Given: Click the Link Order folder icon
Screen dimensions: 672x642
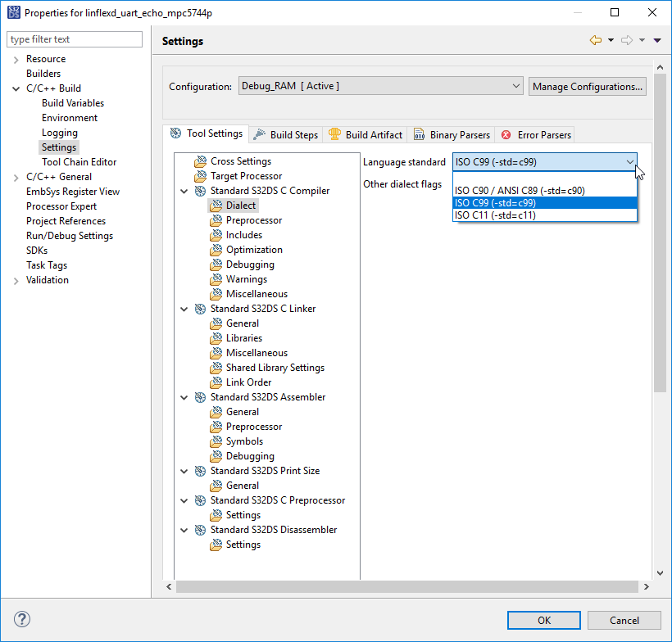Looking at the screenshot, I should click(x=216, y=382).
